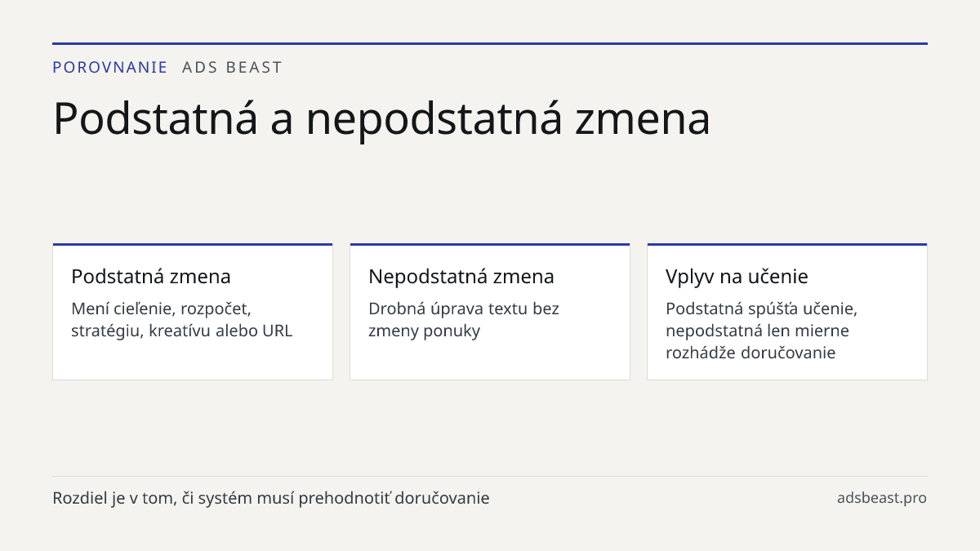Select the Nepodstatná zmena card title
980x551 pixels.
click(461, 276)
